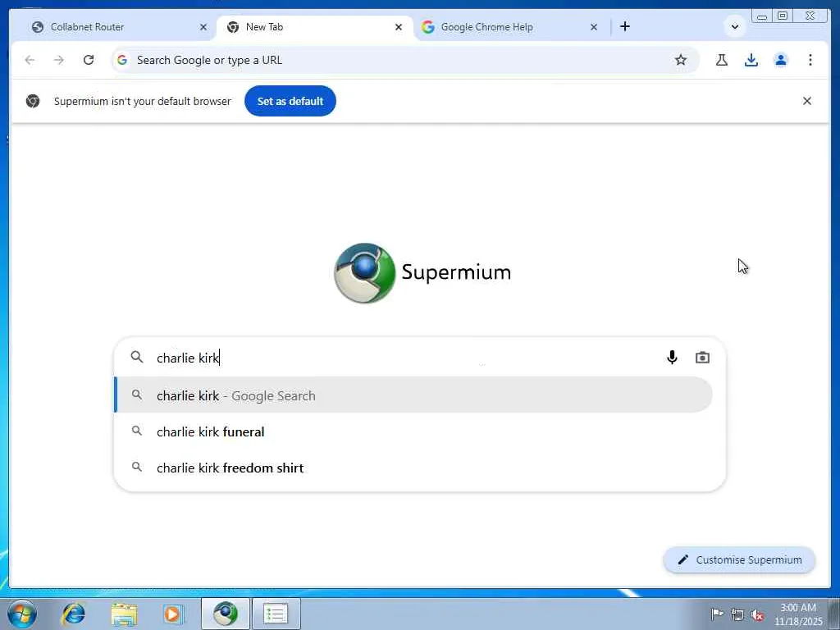Choose the "charlie kirk - Google Search" suggestion
This screenshot has height=630, width=840.
[413, 395]
